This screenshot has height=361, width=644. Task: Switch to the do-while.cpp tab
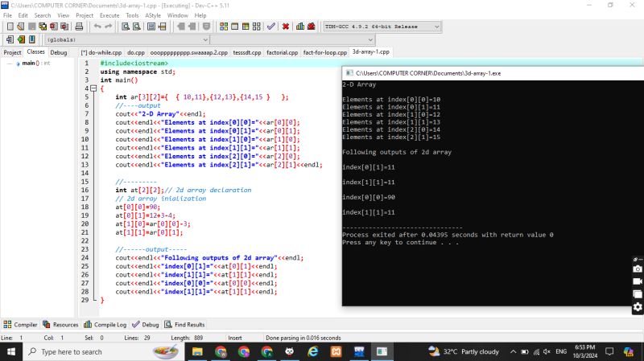coord(101,52)
